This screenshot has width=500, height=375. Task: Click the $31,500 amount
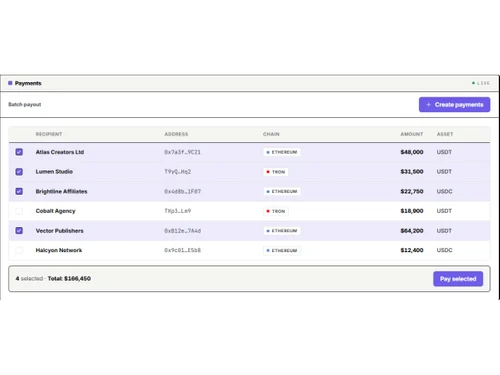(412, 172)
